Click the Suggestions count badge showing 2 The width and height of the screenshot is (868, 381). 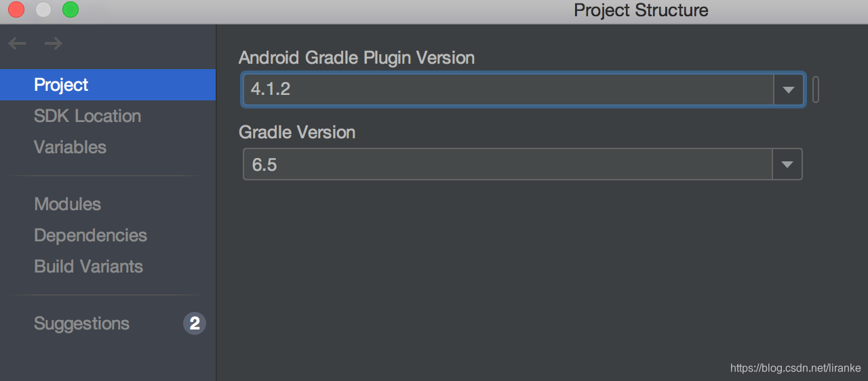point(195,323)
